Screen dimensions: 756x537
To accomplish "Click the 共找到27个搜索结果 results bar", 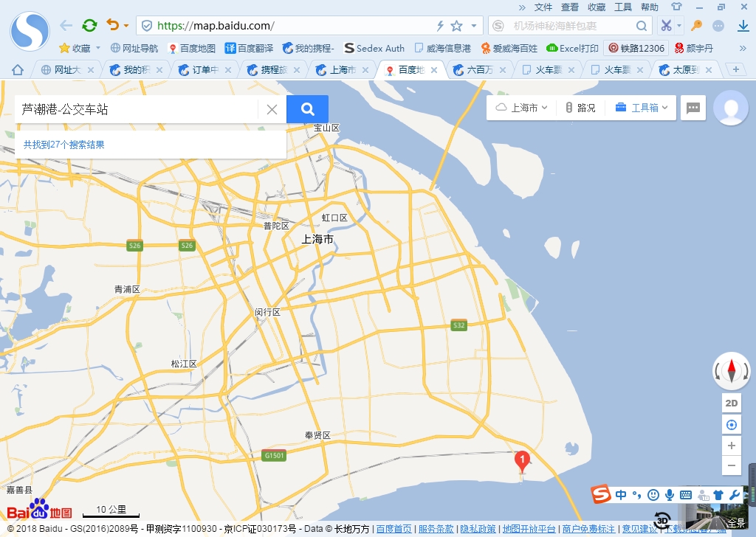I will 151,145.
